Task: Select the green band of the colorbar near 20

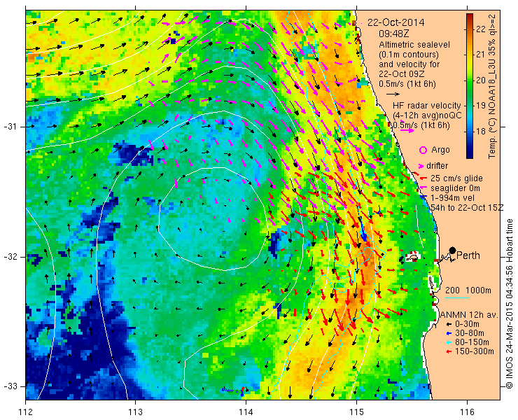Action: coord(470,80)
